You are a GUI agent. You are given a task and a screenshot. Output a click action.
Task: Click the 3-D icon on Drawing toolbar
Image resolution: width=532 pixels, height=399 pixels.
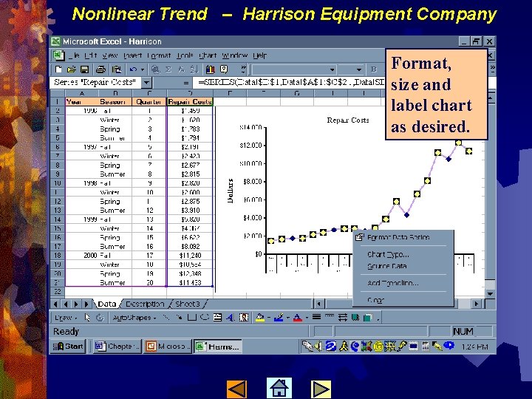click(x=368, y=318)
